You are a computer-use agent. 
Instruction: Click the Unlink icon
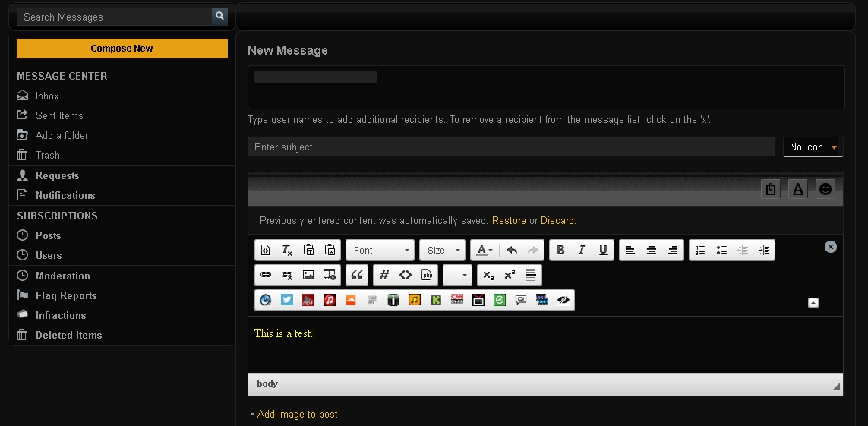(287, 275)
